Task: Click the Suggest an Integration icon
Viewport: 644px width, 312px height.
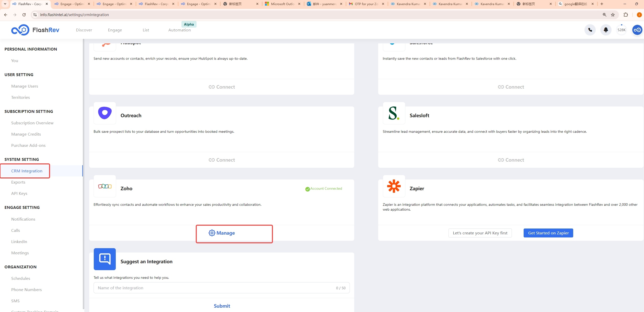Action: 105,259
